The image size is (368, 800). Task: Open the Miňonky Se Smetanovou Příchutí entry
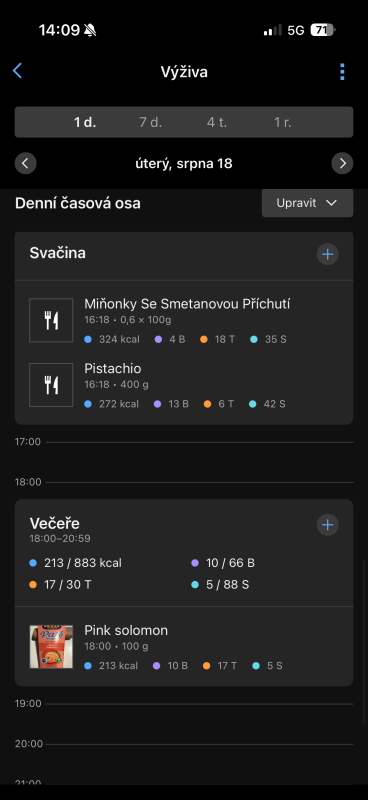coord(184,320)
